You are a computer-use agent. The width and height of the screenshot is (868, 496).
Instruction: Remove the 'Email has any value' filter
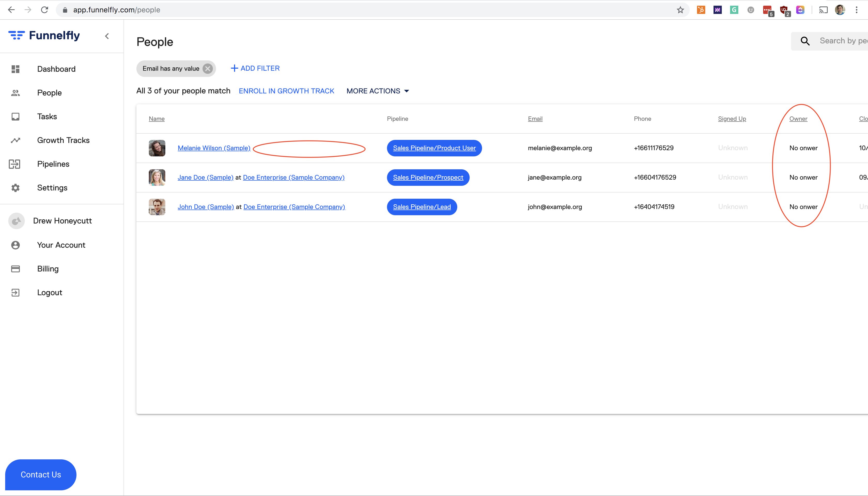click(x=208, y=68)
